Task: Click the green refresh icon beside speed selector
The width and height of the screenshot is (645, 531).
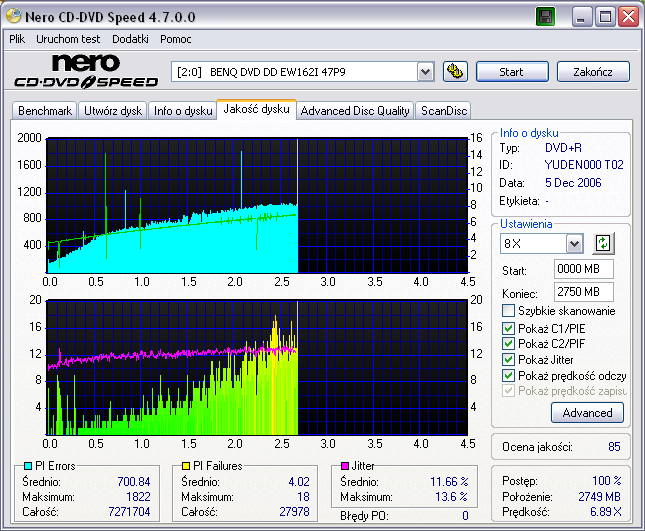Action: click(603, 243)
